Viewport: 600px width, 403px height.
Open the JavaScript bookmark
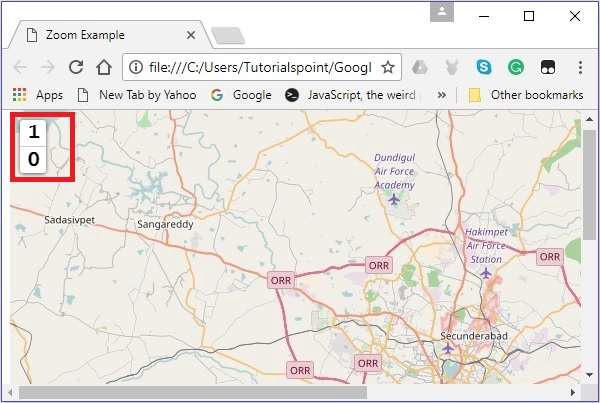(354, 95)
